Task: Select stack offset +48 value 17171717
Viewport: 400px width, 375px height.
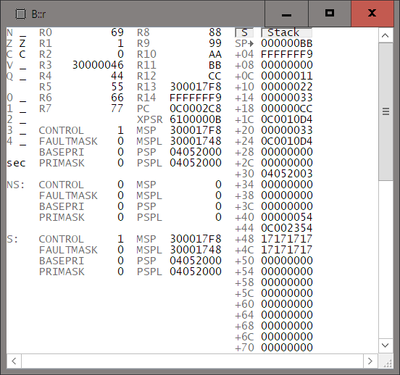Action: tap(287, 239)
